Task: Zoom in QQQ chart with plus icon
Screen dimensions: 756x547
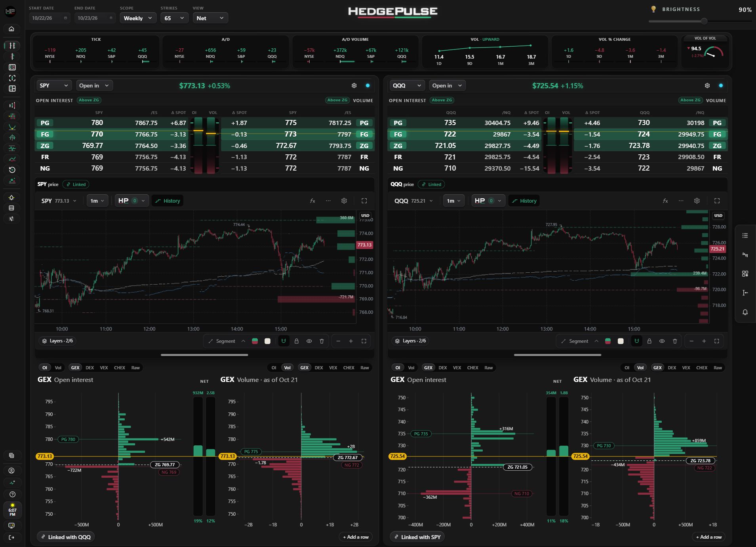Action: click(x=704, y=341)
